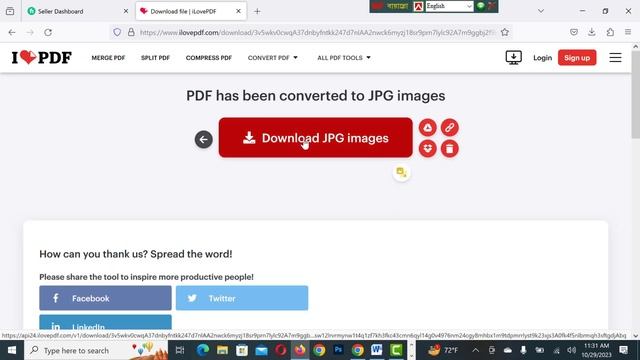Save converted images to Google Drive
This screenshot has height=360, width=640.
pyautogui.click(x=427, y=128)
